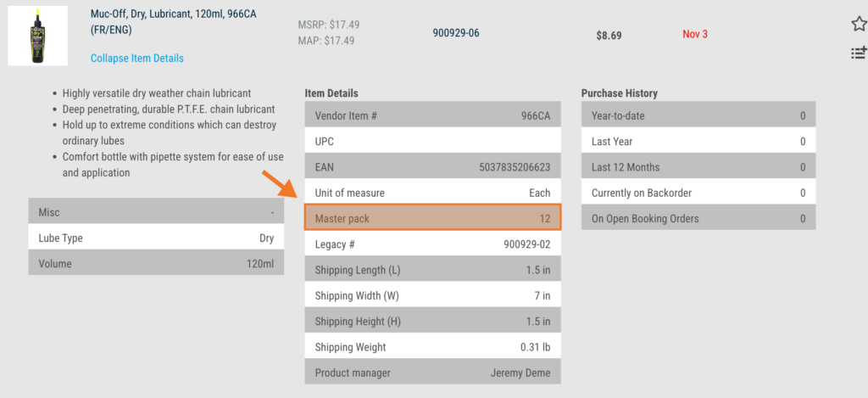Screen dimensions: 868x398
Task: Select the Product manager row
Action: click(x=432, y=373)
